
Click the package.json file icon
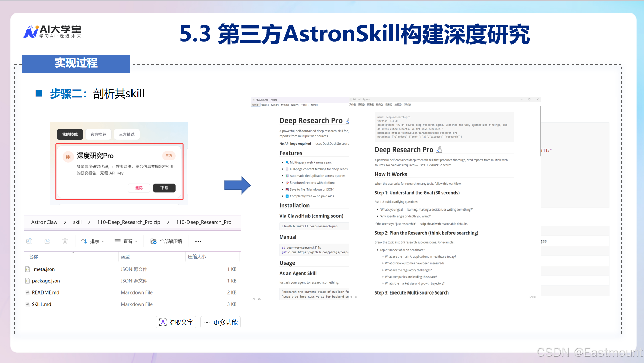[x=28, y=281]
